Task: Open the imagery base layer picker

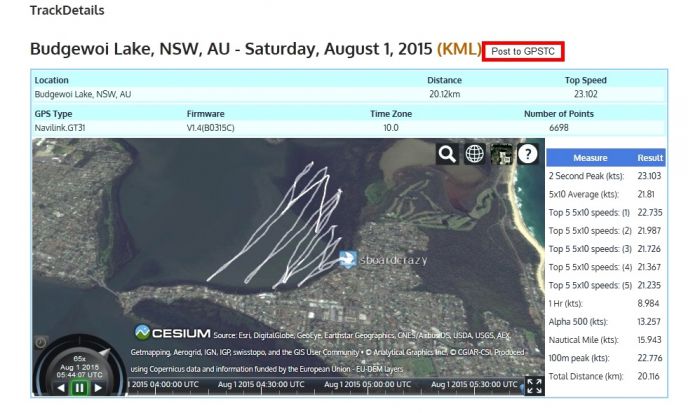Action: [501, 154]
